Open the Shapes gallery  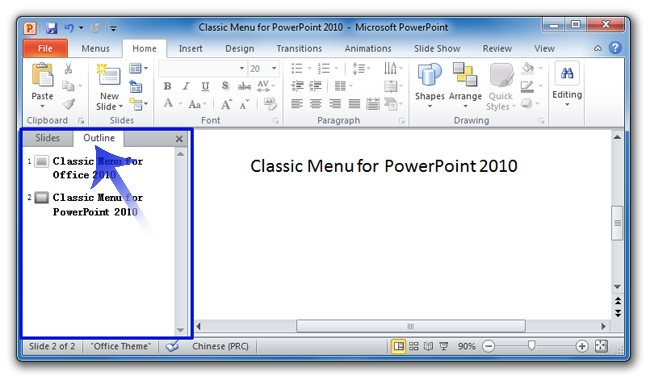tap(429, 86)
